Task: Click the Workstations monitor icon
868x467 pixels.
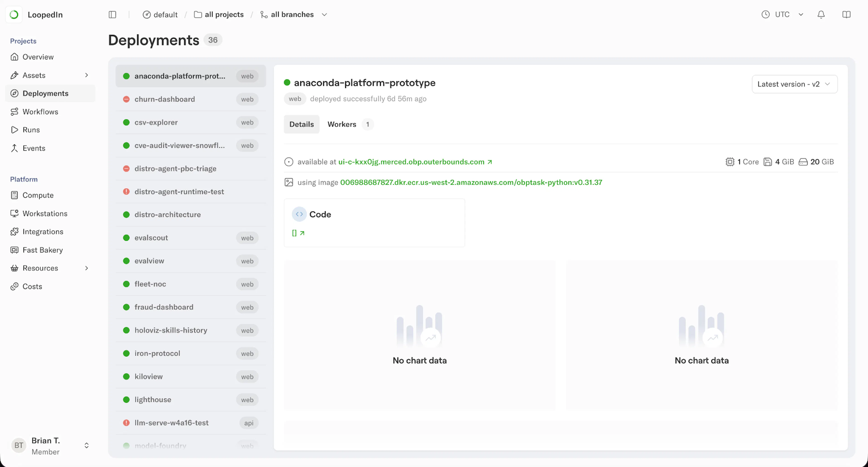Action: (14, 213)
